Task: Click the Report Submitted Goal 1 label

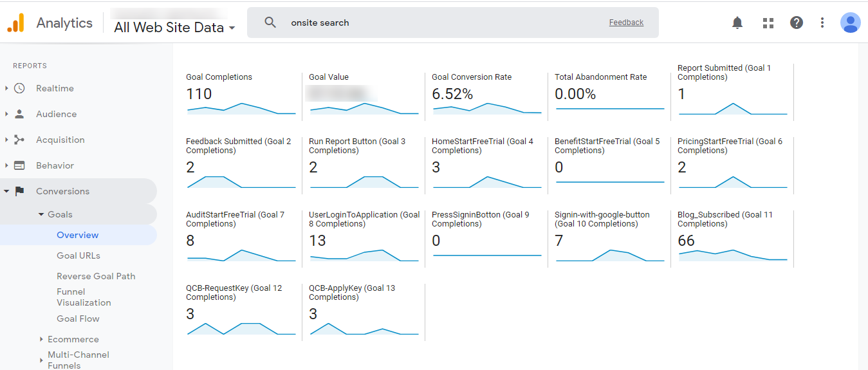Action: [x=724, y=72]
